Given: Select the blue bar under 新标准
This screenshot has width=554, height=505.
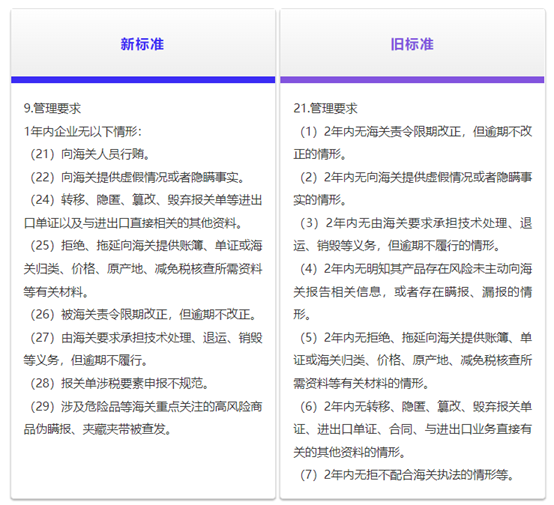Looking at the screenshot, I should click(x=143, y=80).
